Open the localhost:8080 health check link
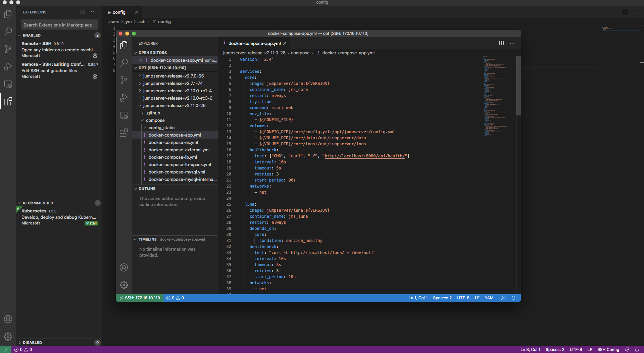The height and width of the screenshot is (353, 644). [x=365, y=156]
